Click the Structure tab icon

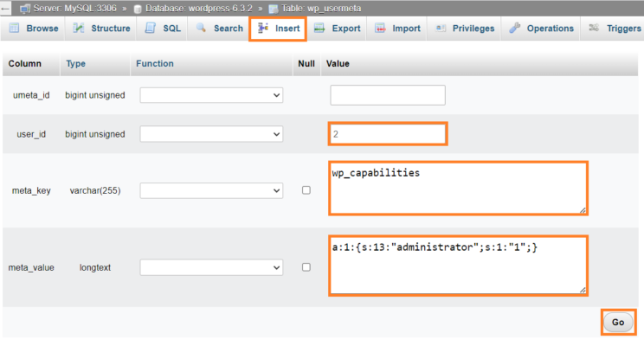pyautogui.click(x=79, y=28)
